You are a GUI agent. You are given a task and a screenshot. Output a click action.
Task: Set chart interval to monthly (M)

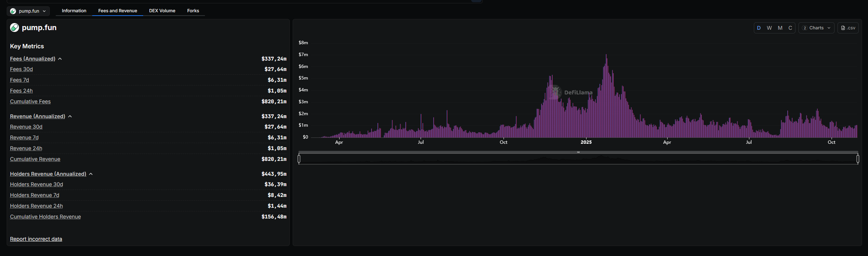coord(780,28)
